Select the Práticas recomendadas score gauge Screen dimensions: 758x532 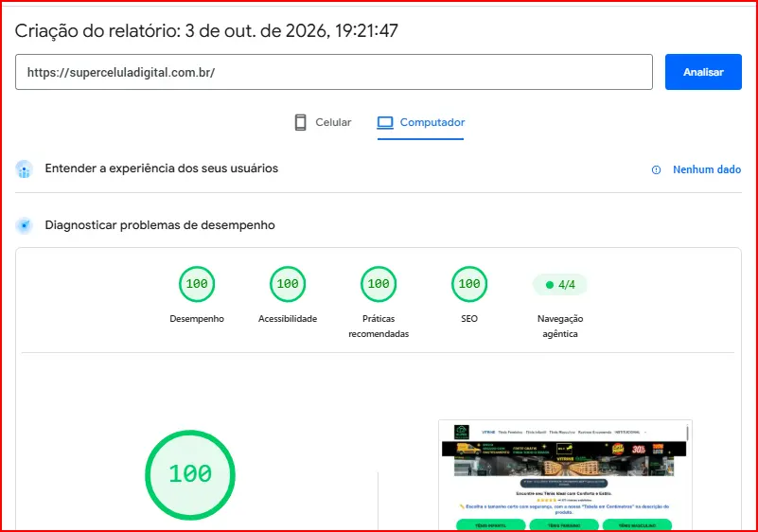click(379, 284)
